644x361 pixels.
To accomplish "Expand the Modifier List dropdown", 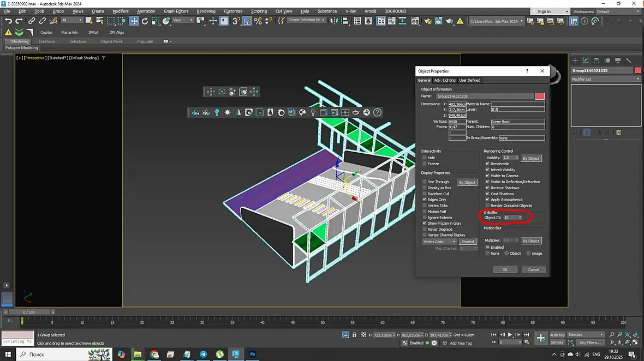I will [x=606, y=79].
